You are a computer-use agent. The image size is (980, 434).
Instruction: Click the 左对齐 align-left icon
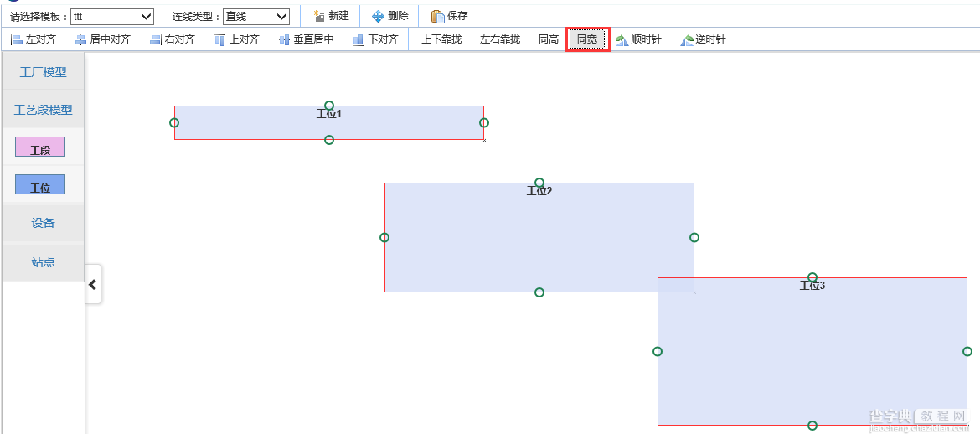tap(17, 40)
